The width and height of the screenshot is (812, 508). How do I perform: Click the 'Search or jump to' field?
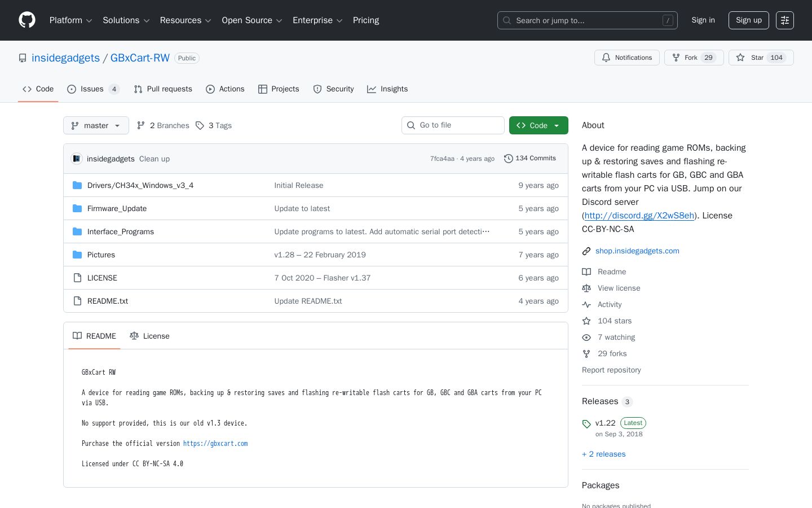(588, 20)
